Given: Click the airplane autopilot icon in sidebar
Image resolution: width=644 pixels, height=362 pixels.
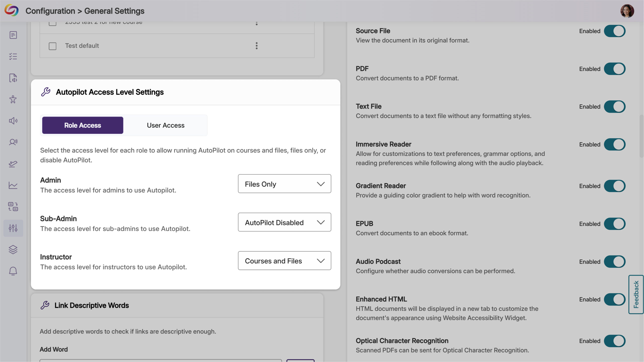Looking at the screenshot, I should (x=13, y=164).
